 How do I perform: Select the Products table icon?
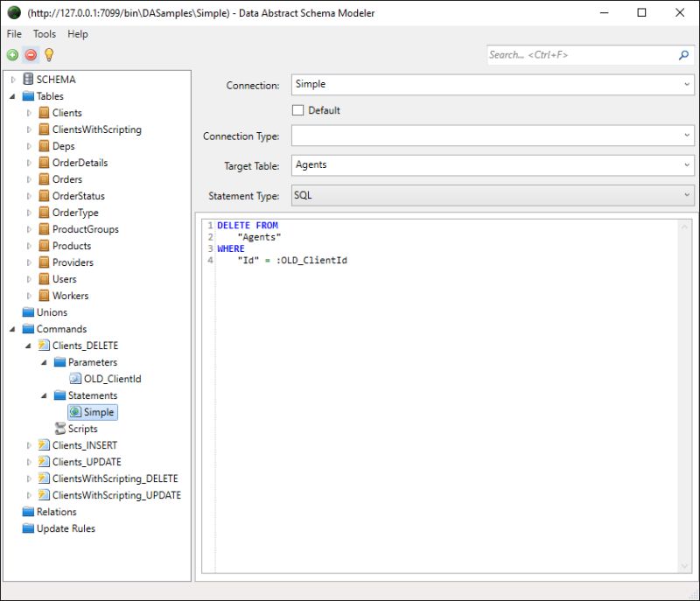[x=45, y=245]
